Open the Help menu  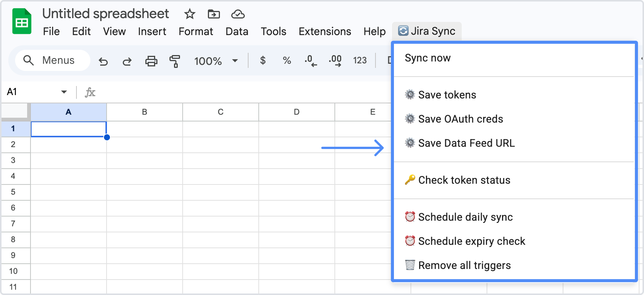[375, 31]
